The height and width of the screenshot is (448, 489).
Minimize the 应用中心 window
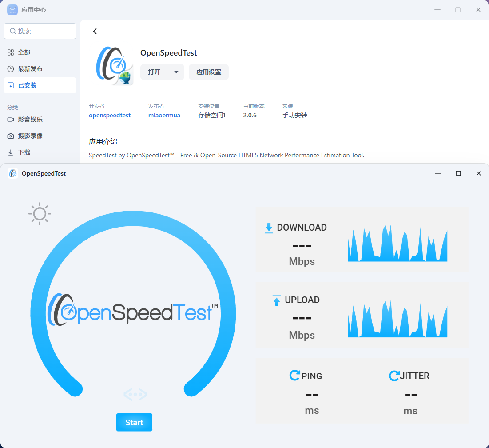click(437, 10)
